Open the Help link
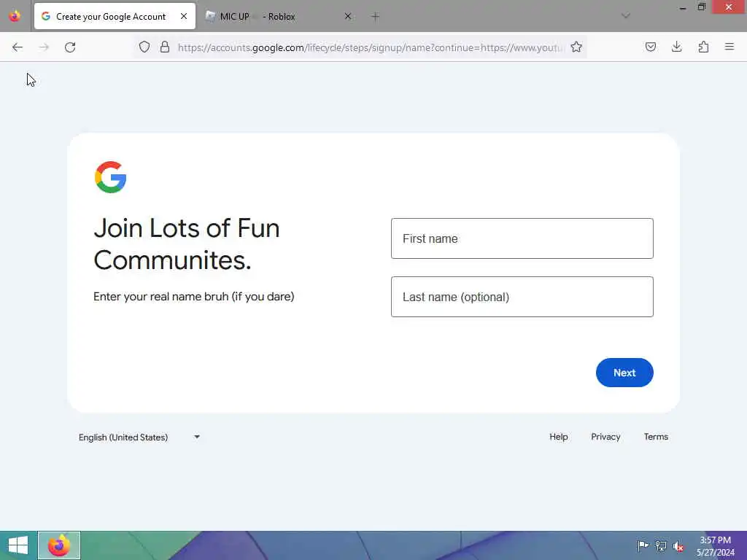This screenshot has height=560, width=747. (558, 437)
